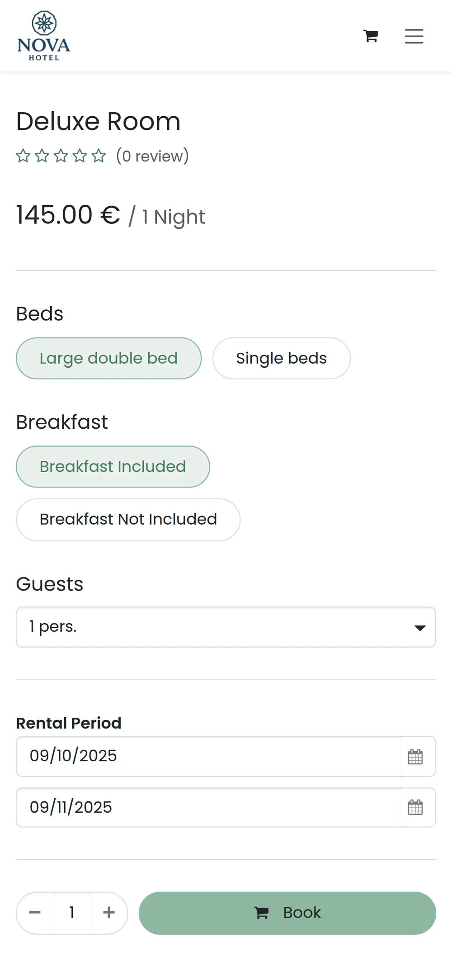Click the fifth rating star

click(x=98, y=156)
